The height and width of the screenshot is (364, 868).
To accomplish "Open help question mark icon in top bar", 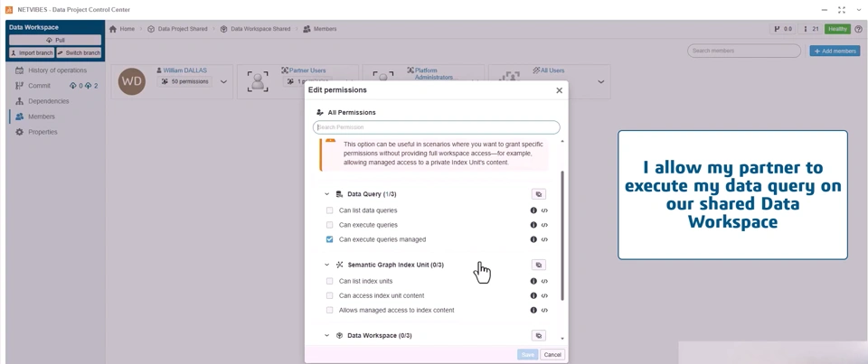I will coord(858,29).
